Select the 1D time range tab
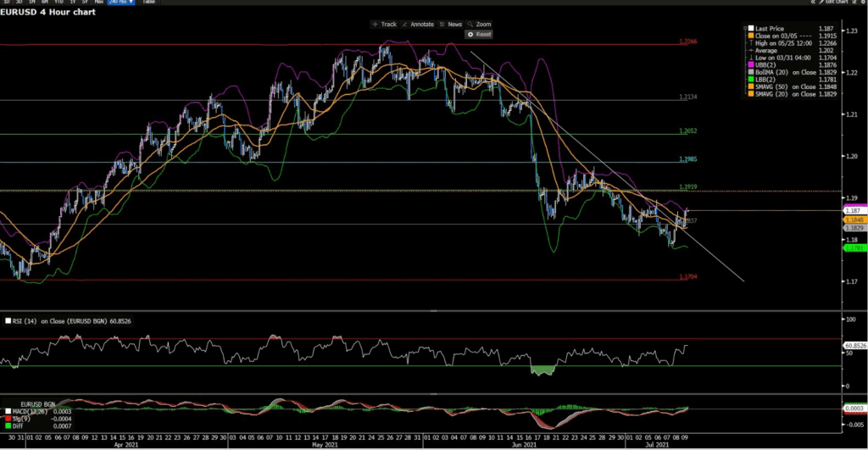Viewport: 868px width, 450px height. (7, 2)
